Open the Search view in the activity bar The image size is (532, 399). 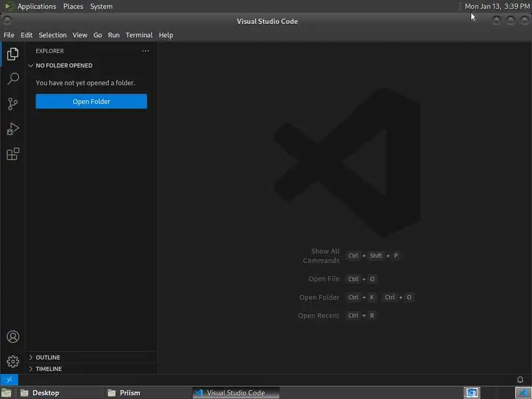tap(13, 79)
